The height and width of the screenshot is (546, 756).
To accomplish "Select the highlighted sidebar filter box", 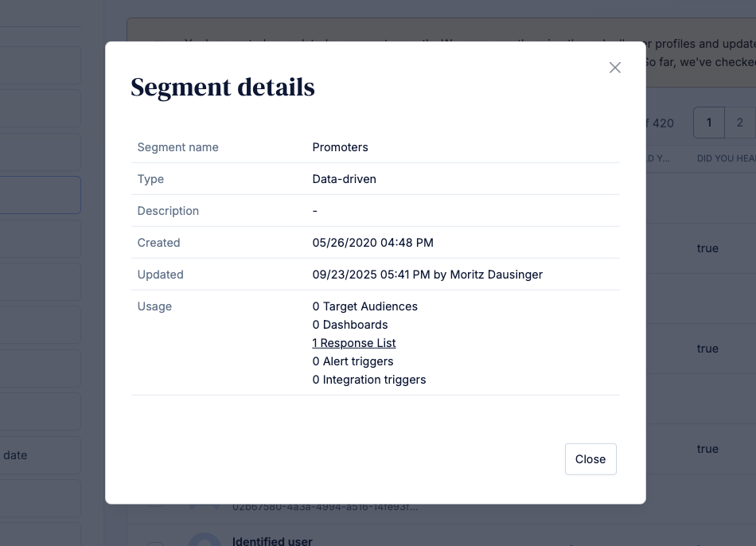I will [40, 195].
